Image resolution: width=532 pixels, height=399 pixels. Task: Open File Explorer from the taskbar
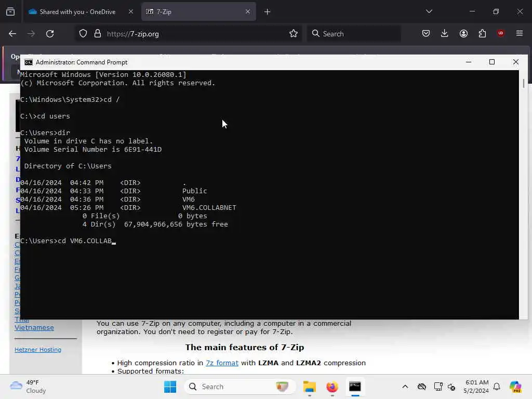pos(310,387)
